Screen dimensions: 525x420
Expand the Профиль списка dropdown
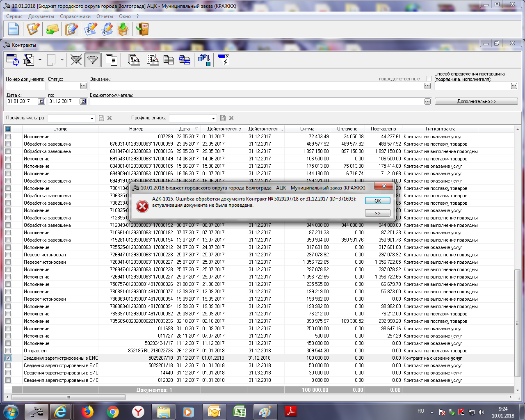coord(213,118)
